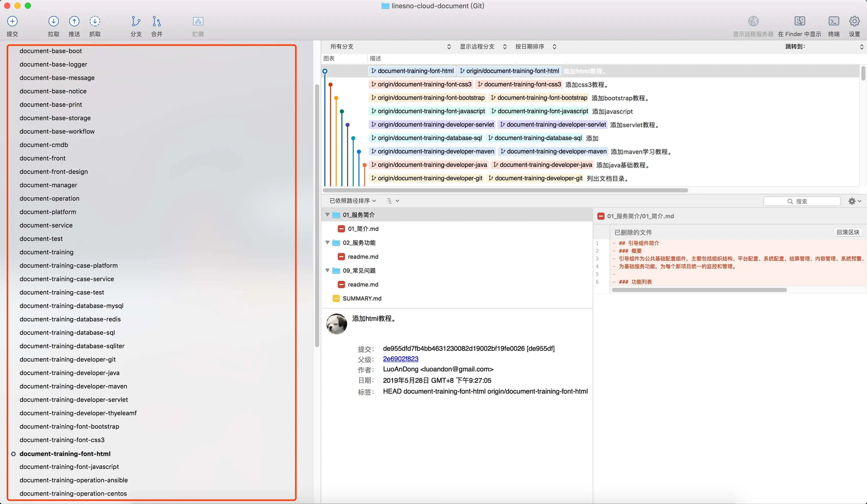The image size is (867, 504).
Task: Collapse the 09_常见问题 folder
Action: tap(327, 270)
